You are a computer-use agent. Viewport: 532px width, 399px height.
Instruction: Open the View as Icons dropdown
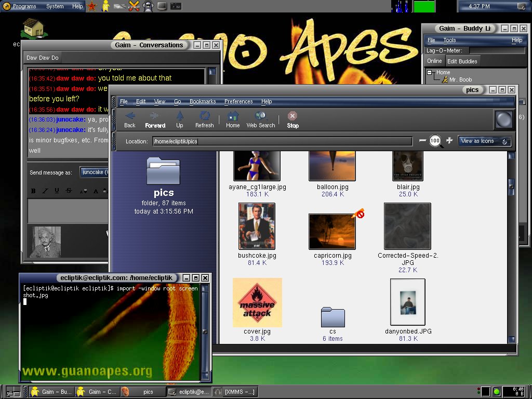[484, 141]
